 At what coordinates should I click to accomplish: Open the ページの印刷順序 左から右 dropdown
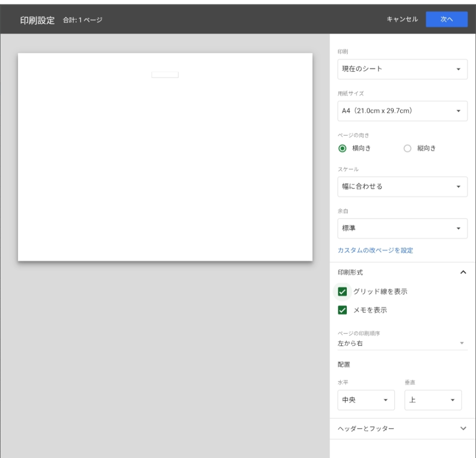coord(402,343)
